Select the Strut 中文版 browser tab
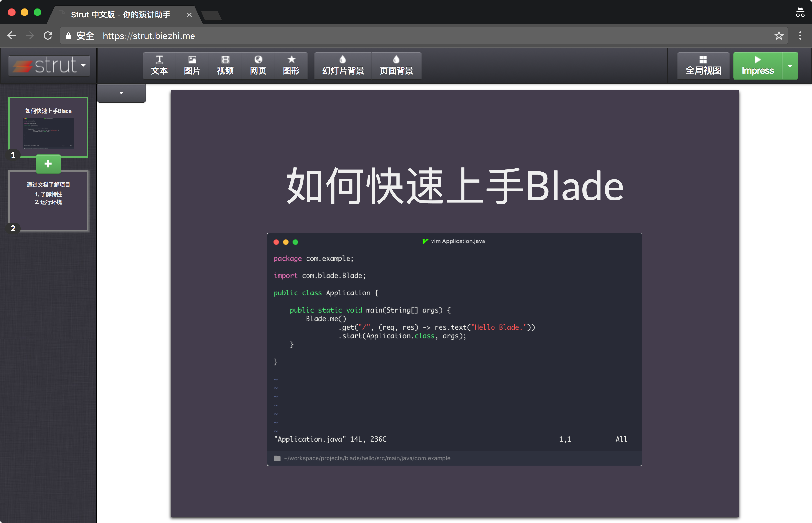The height and width of the screenshot is (523, 812). pyautogui.click(x=120, y=15)
